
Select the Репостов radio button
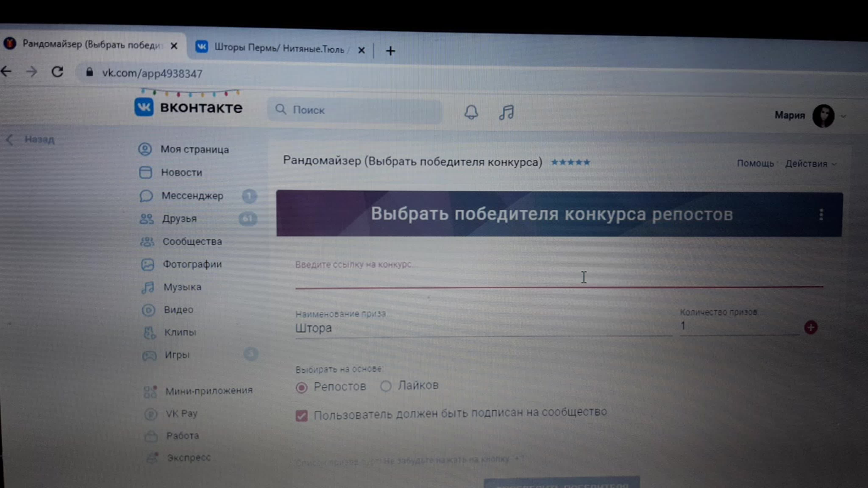point(302,388)
